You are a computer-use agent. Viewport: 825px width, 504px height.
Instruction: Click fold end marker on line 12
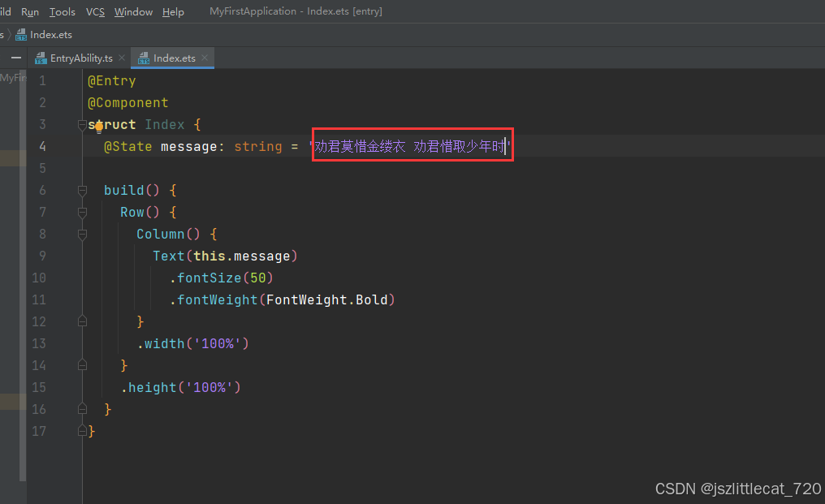82,321
